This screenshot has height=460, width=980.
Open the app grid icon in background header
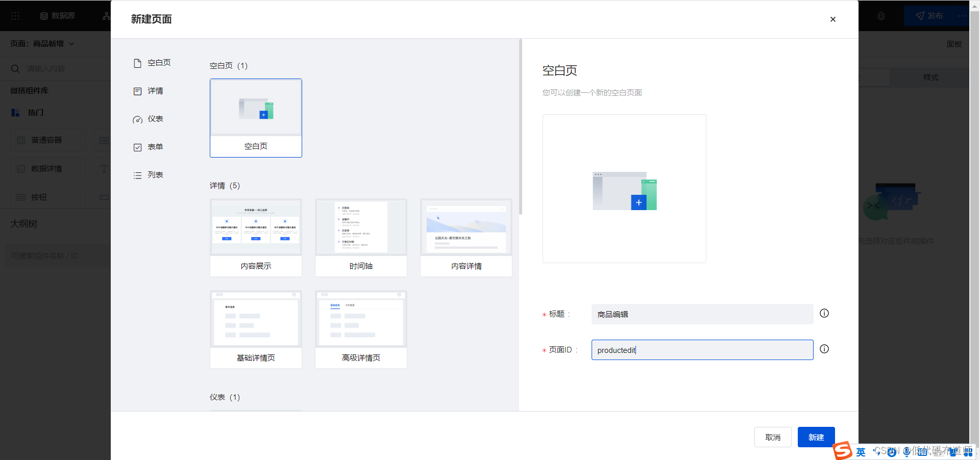coord(15,16)
